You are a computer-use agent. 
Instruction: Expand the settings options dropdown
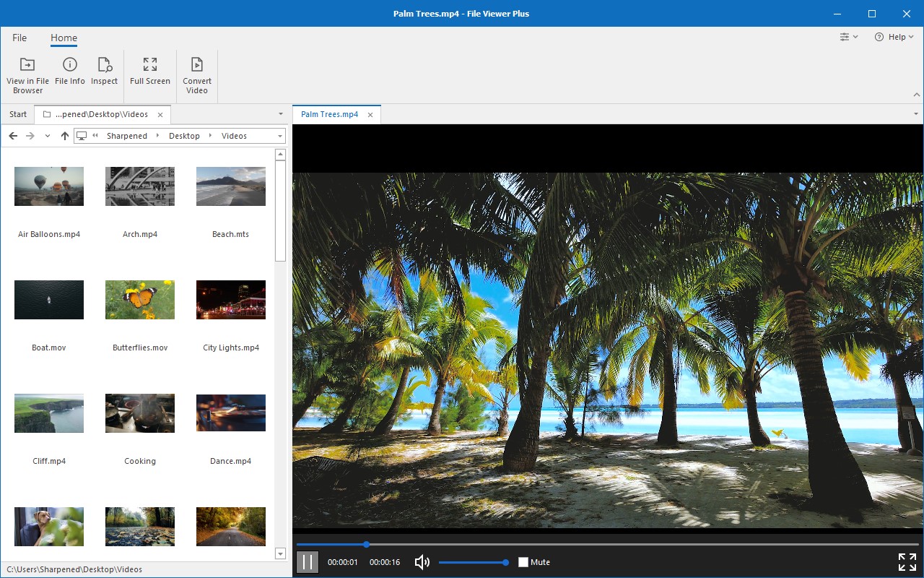[x=848, y=37]
